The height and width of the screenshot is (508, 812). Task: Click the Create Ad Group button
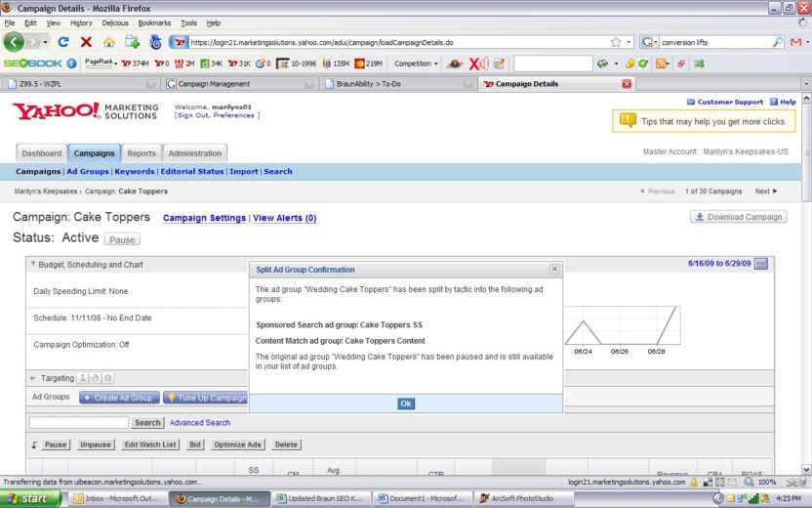tap(120, 398)
